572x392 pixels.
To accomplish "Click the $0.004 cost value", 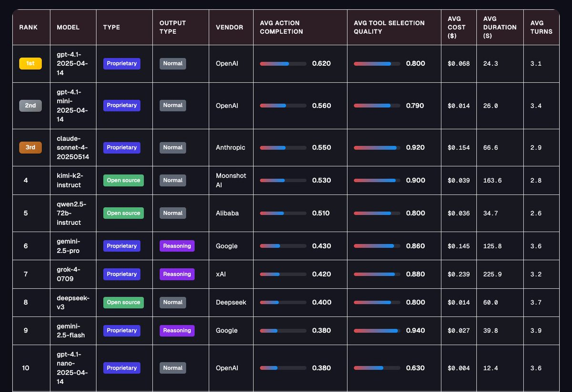I will 459,368.
